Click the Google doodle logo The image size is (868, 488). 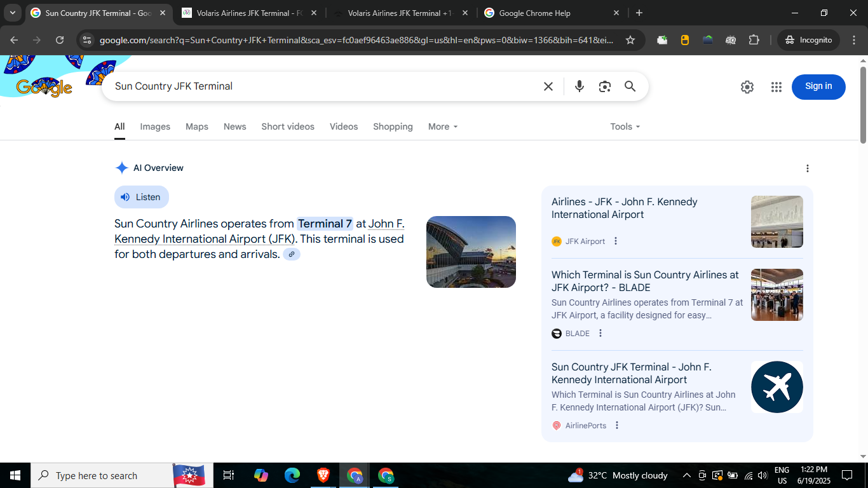click(x=44, y=86)
